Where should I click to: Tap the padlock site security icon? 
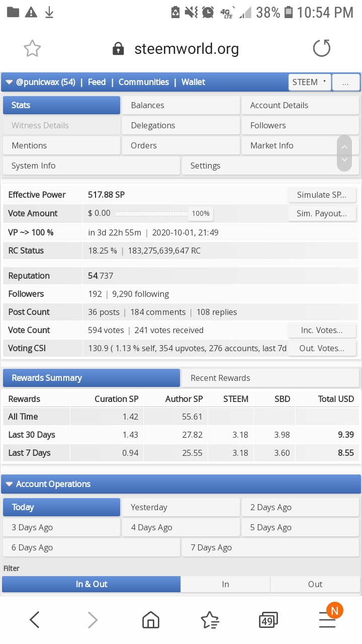coord(118,49)
